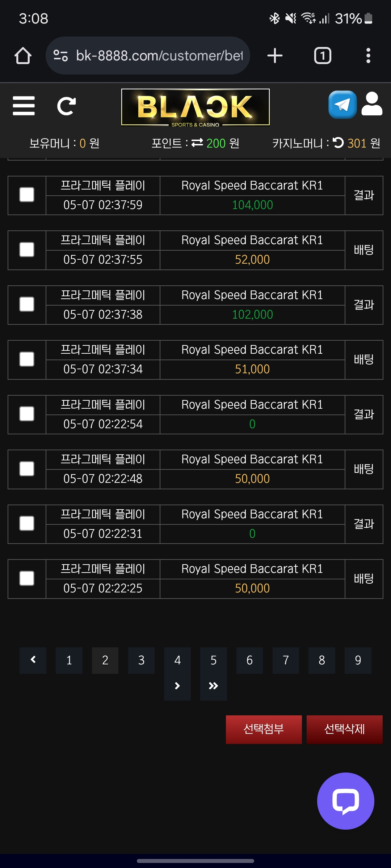Open the user profile icon

tap(372, 104)
